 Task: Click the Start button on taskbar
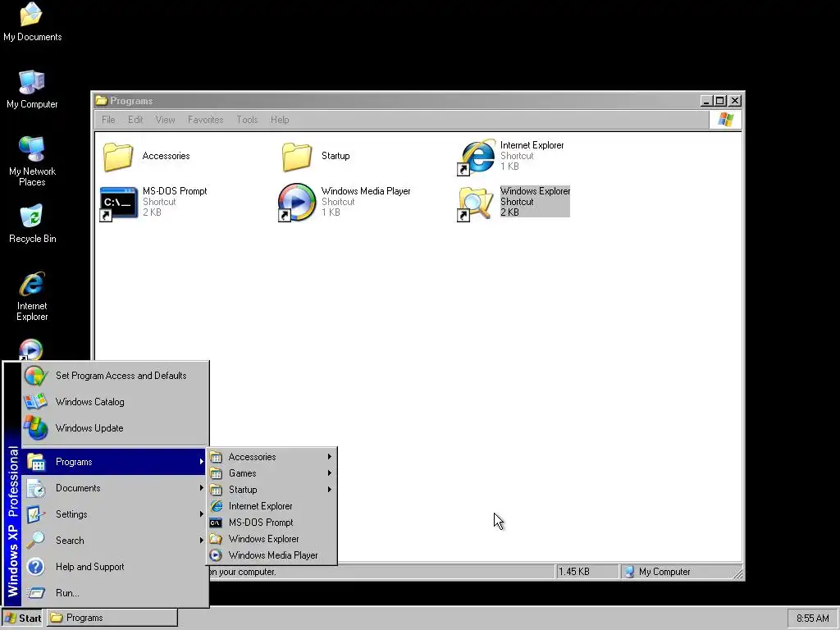(x=22, y=619)
